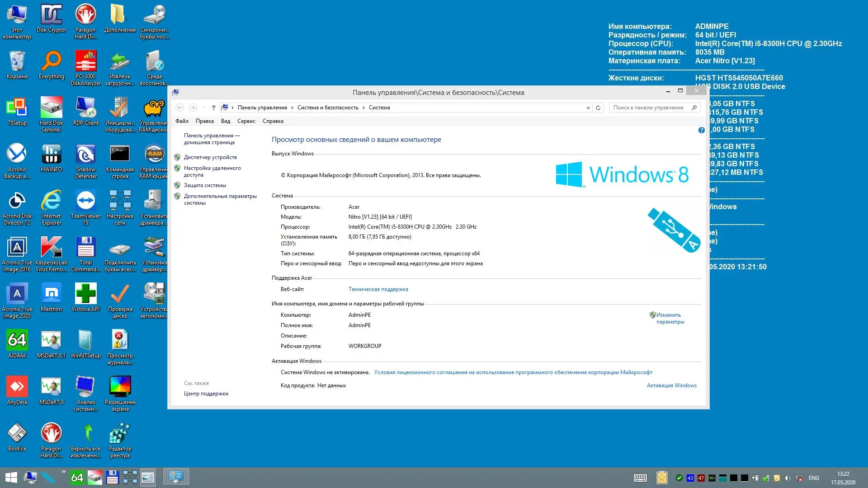
Task: Open Диспетчер устройств in left pane
Action: point(210,157)
